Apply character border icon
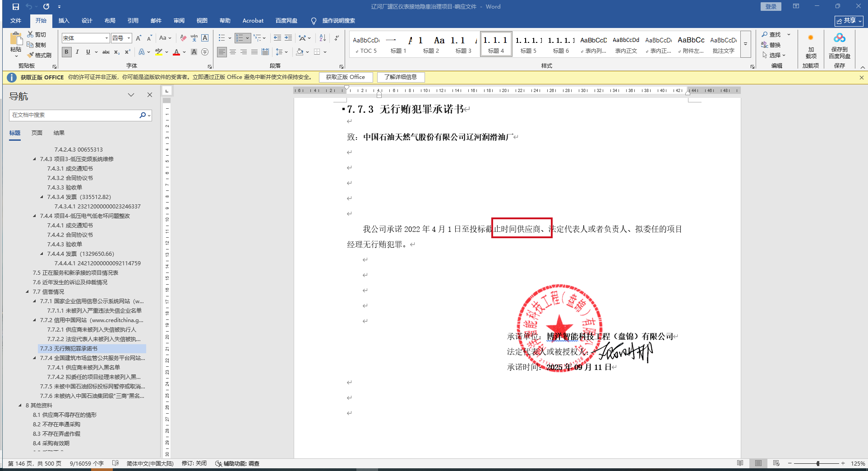 pyautogui.click(x=205, y=38)
